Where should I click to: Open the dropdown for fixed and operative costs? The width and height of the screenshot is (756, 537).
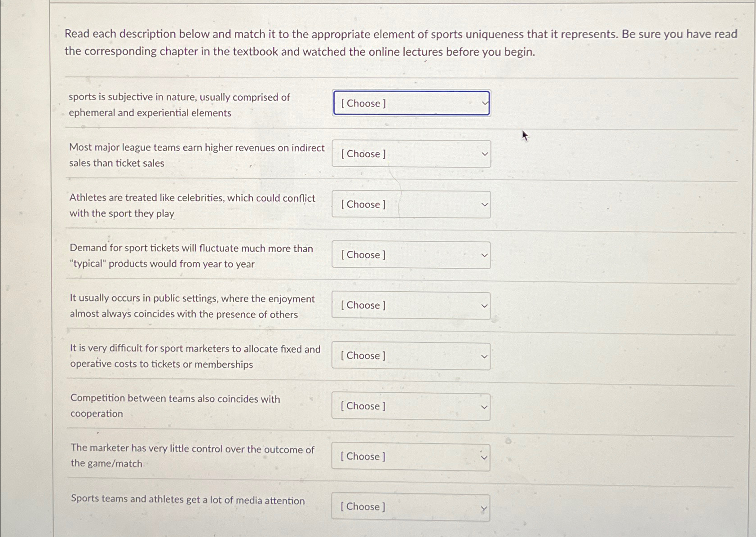411,355
